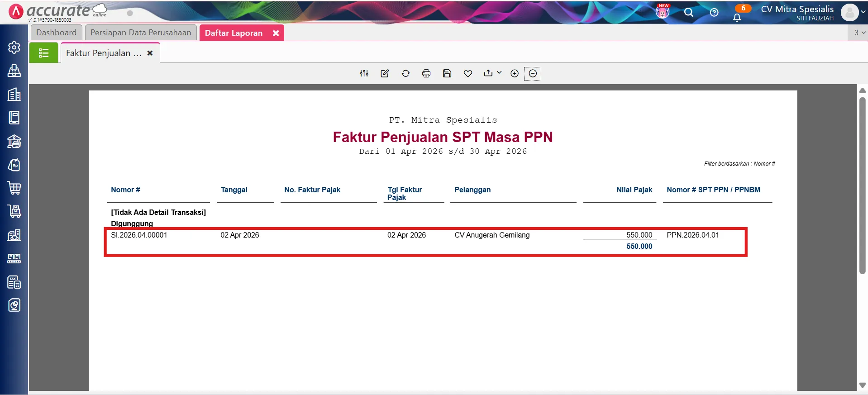This screenshot has height=395, width=868.
Task: Open the Tax module sidebar icon
Action: (14, 282)
